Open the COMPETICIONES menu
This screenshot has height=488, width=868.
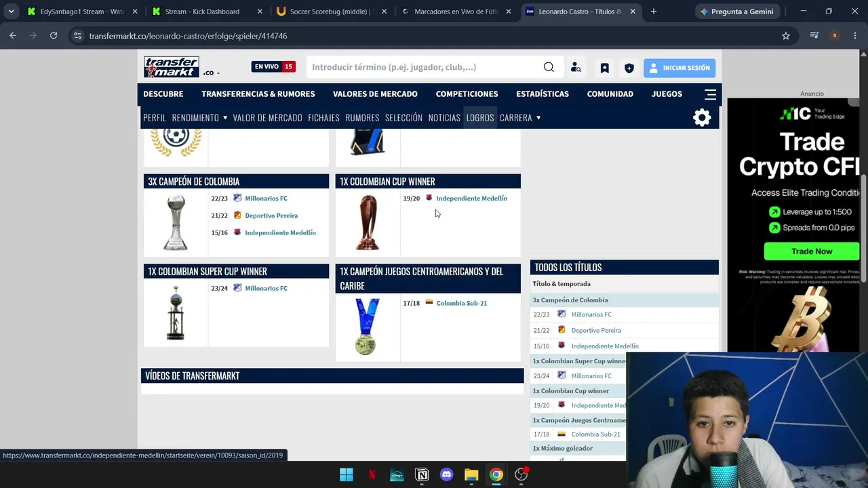(467, 94)
